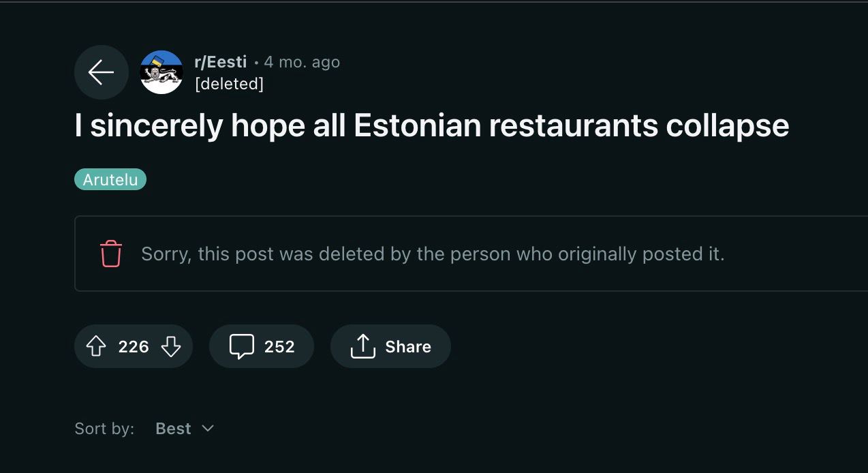Select the Arutelu flair tag
The image size is (868, 473).
pyautogui.click(x=110, y=180)
